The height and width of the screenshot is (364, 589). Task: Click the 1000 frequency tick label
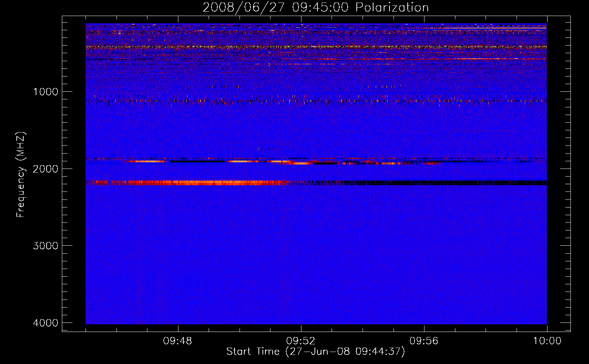[x=46, y=92]
